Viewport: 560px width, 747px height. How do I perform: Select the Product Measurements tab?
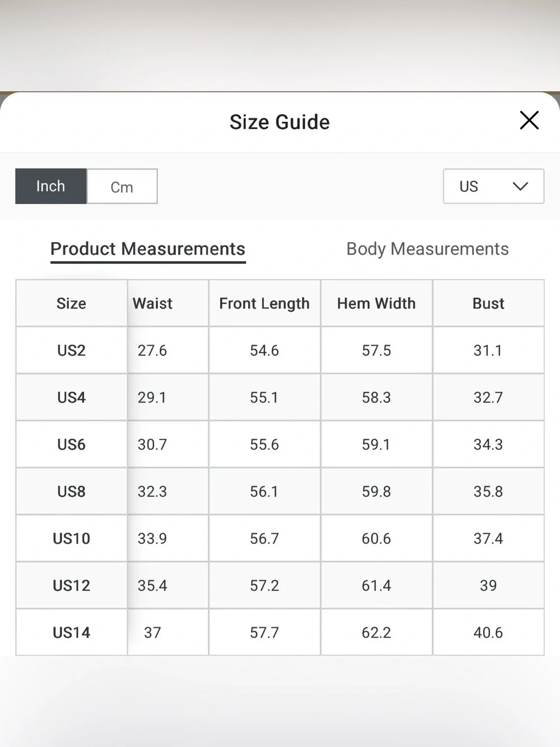point(148,249)
